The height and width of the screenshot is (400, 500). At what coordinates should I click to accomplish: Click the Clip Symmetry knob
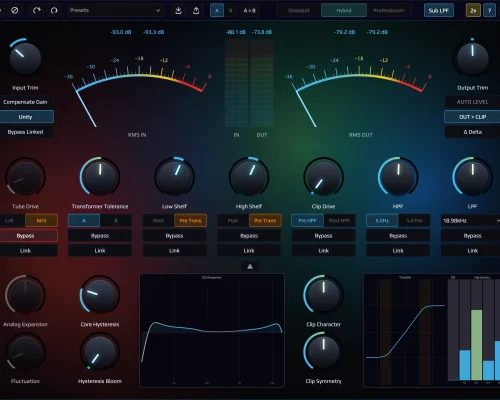coord(323,352)
